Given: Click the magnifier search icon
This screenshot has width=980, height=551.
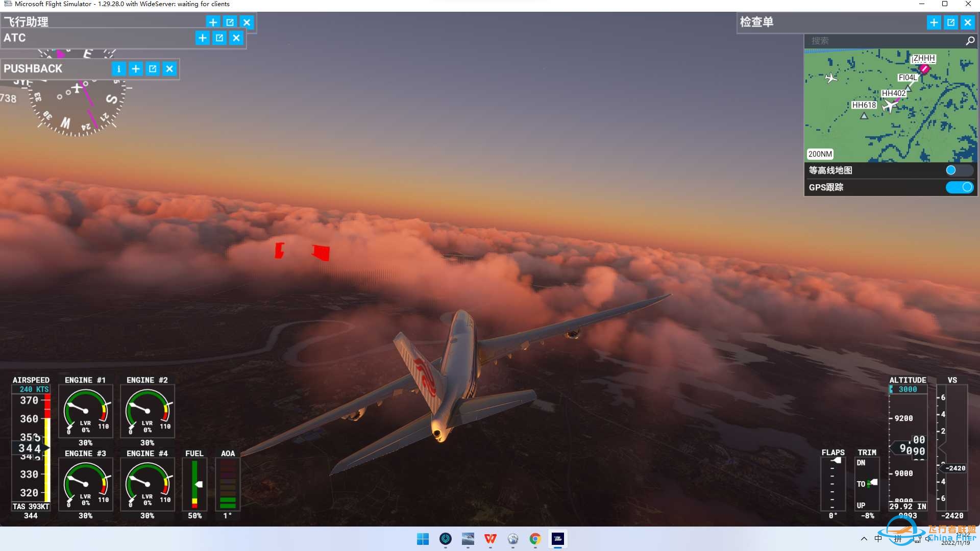Looking at the screenshot, I should tap(970, 41).
